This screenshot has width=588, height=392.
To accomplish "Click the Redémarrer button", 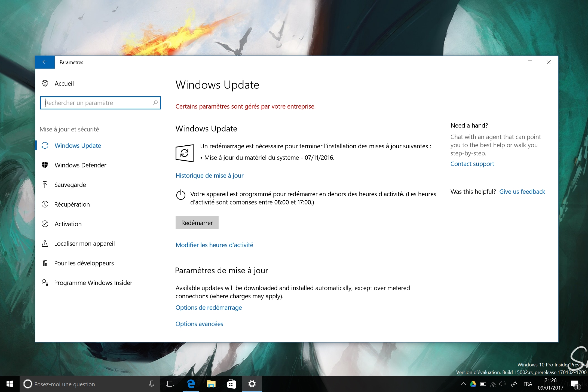I will [x=197, y=223].
